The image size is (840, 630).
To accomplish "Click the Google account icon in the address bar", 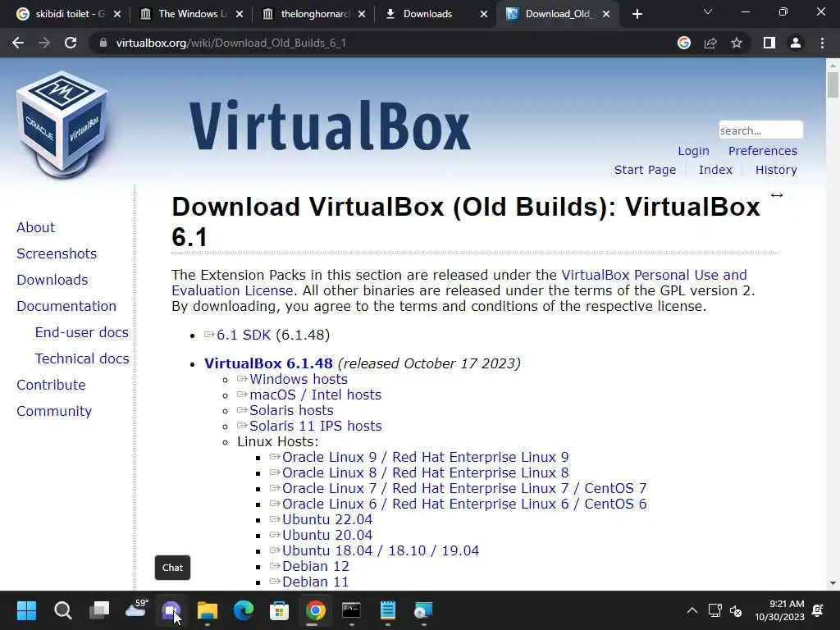I will click(684, 43).
